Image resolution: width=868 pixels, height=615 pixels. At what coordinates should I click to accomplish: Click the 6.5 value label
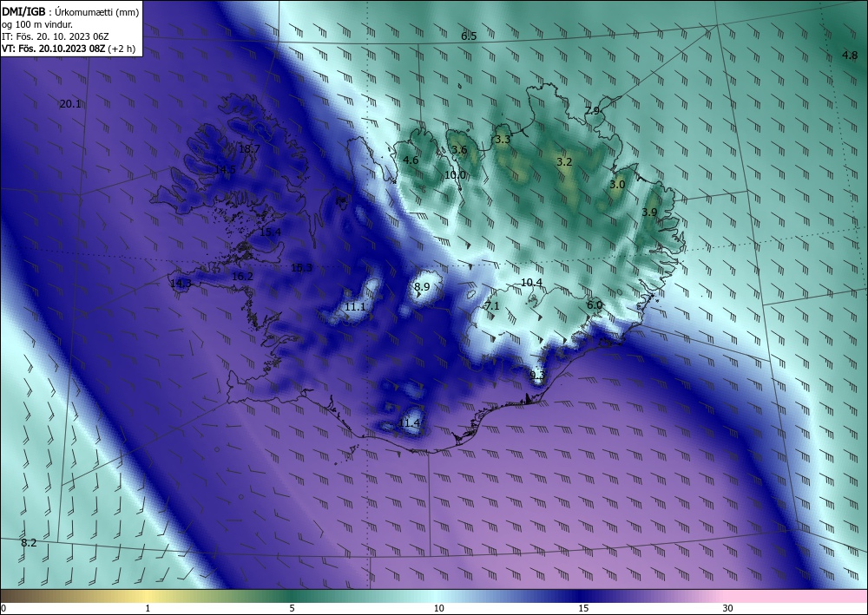469,36
